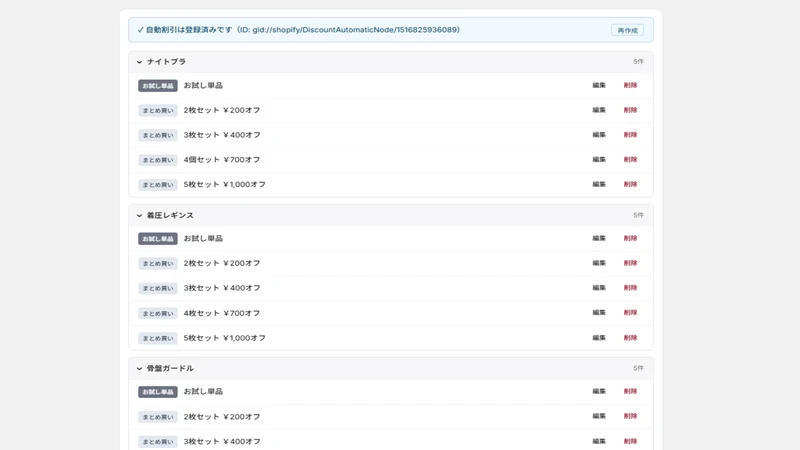Delete 着圧レギンス 4枚セット ¥700オフ row

click(x=630, y=313)
